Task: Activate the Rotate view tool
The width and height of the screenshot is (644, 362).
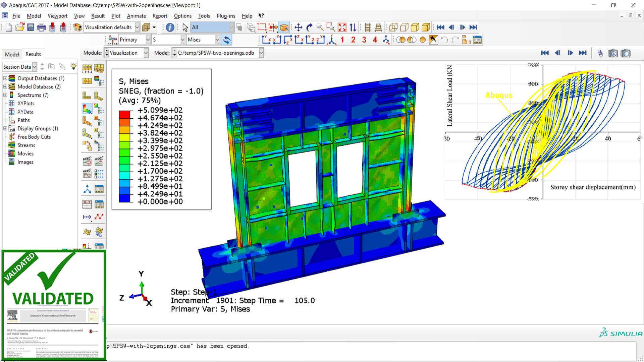Action: pyautogui.click(x=309, y=27)
